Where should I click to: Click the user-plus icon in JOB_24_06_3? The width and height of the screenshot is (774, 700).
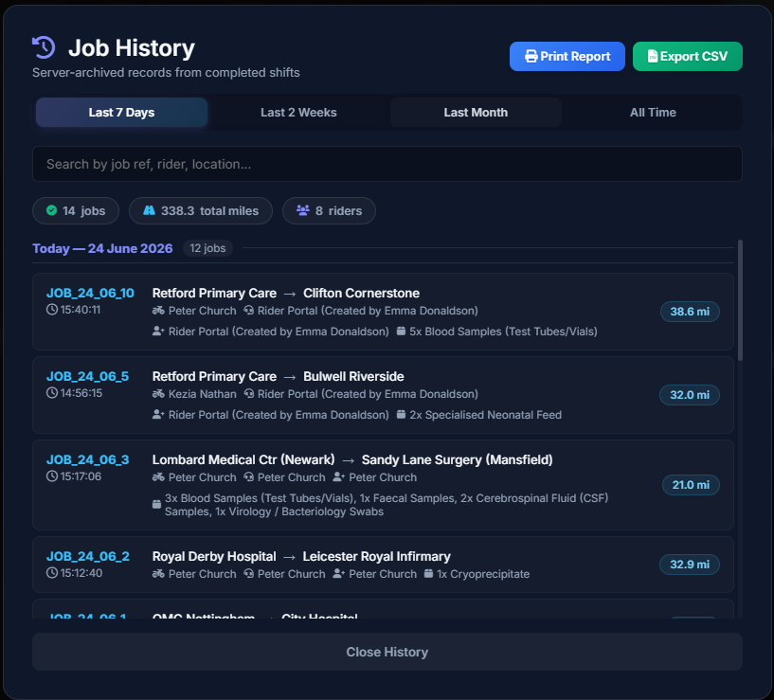[x=338, y=477]
